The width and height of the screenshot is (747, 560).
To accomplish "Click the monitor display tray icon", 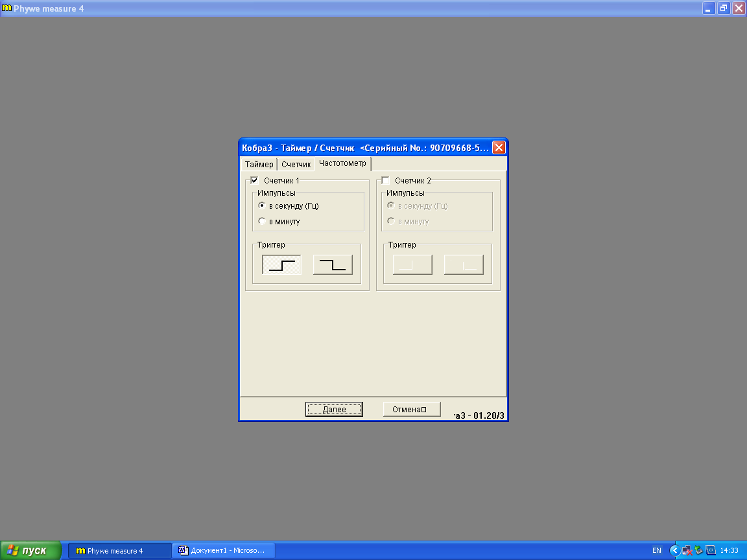I will tap(711, 550).
